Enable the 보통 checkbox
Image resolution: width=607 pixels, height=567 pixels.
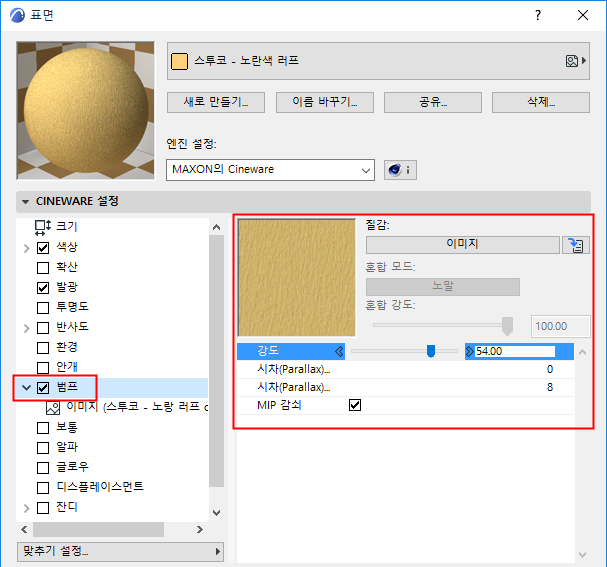pyautogui.click(x=43, y=428)
